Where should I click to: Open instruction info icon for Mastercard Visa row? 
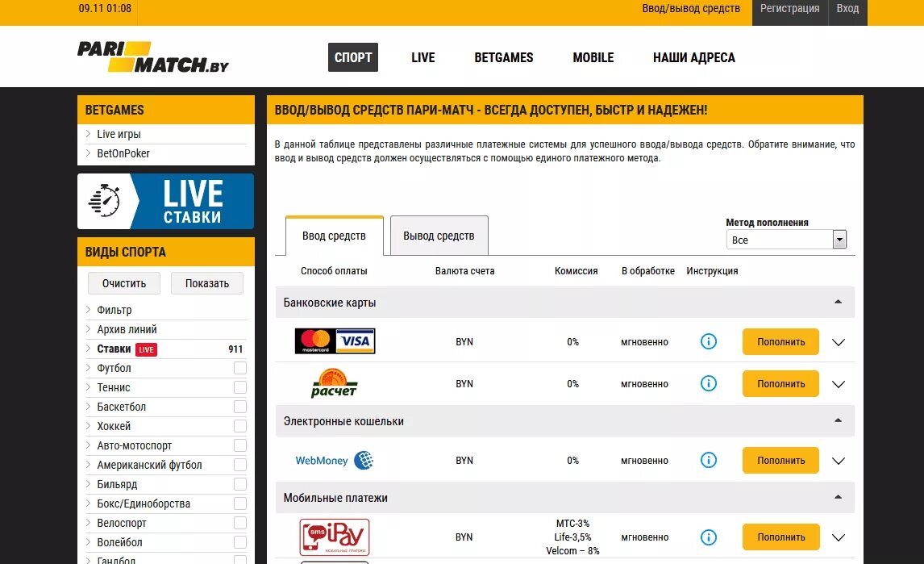point(709,341)
